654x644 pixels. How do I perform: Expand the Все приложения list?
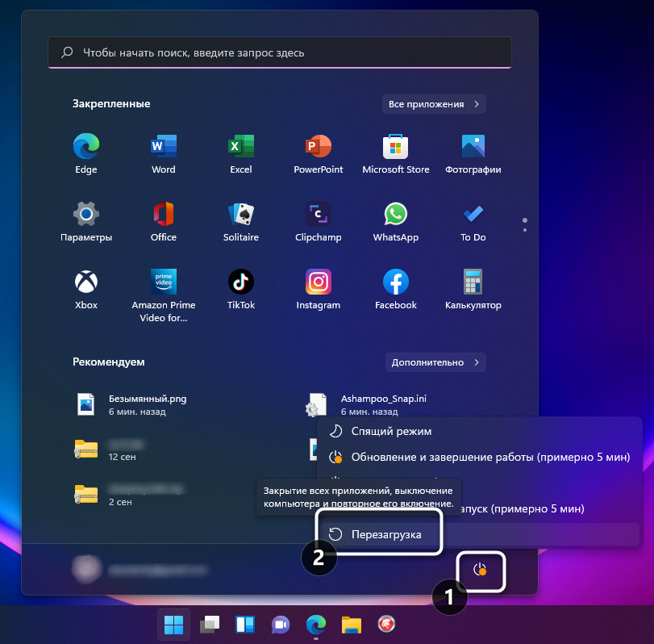point(434,104)
